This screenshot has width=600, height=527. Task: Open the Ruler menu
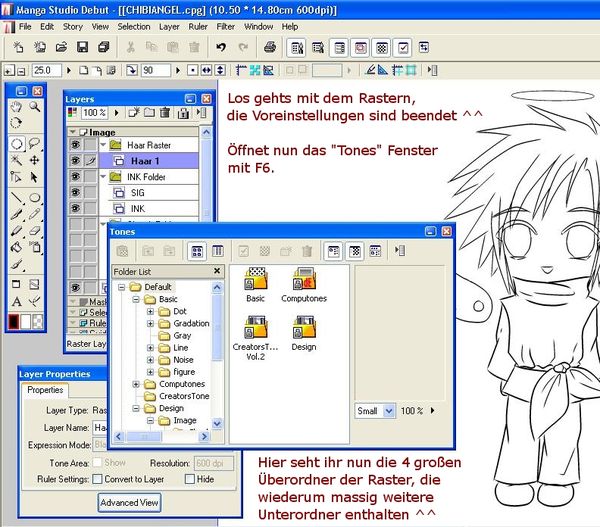(x=198, y=26)
